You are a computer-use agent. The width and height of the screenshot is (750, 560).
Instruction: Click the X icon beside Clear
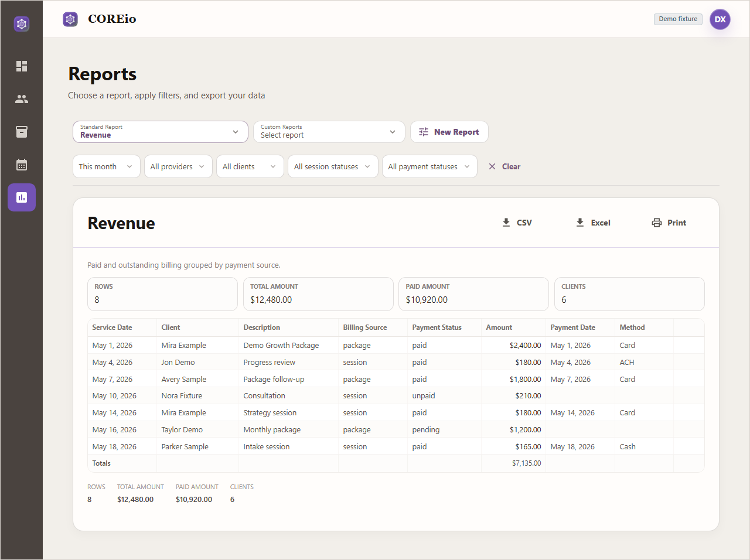492,166
